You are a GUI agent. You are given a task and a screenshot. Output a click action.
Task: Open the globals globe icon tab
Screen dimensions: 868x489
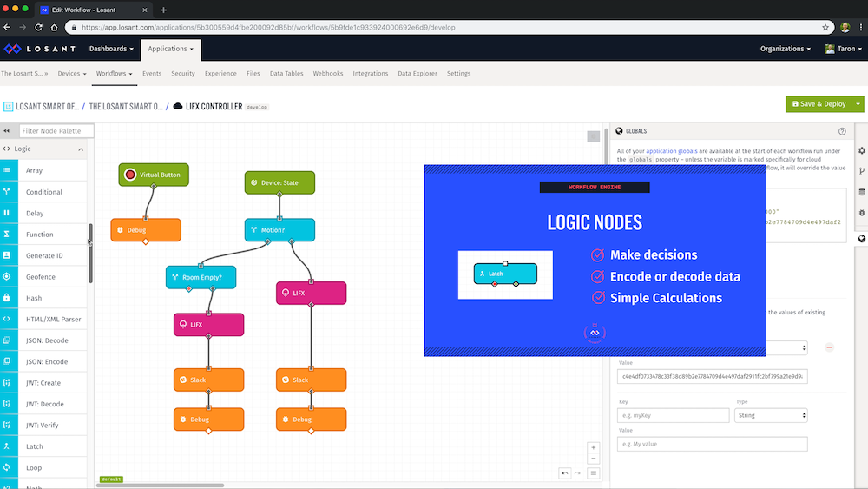(x=861, y=239)
